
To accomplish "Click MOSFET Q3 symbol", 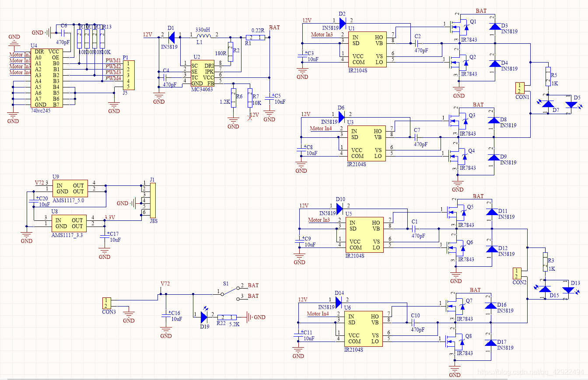I will [459, 121].
